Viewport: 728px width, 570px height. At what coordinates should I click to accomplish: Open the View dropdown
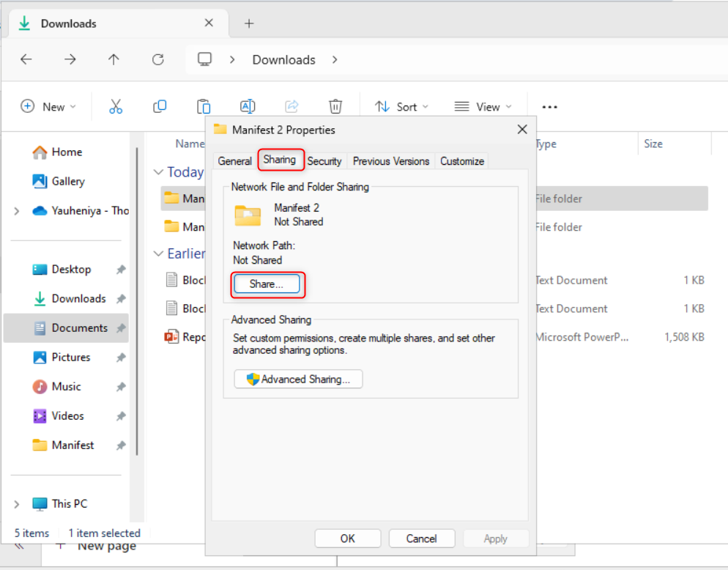point(482,106)
